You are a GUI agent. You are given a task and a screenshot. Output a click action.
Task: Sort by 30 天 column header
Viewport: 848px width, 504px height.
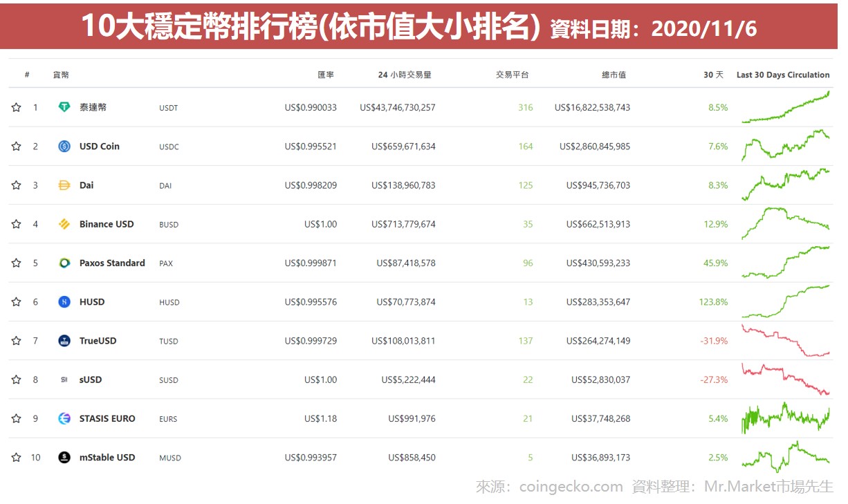pyautogui.click(x=713, y=75)
